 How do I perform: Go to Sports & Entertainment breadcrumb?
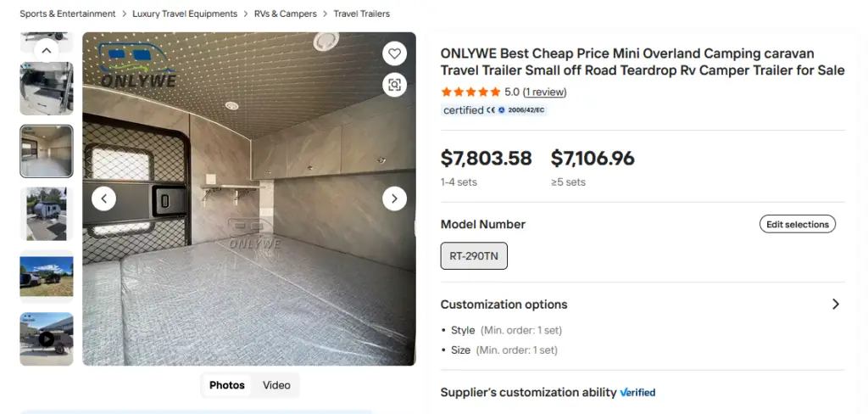(x=68, y=14)
